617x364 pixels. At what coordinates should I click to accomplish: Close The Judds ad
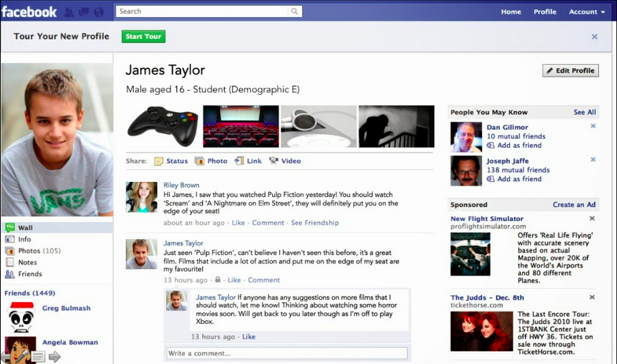(x=592, y=297)
